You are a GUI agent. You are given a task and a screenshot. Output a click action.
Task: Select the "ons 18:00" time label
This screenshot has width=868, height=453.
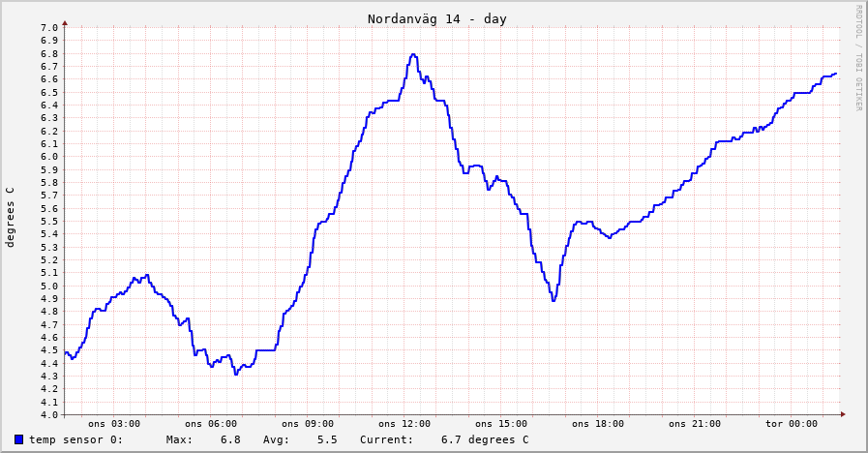598,424
